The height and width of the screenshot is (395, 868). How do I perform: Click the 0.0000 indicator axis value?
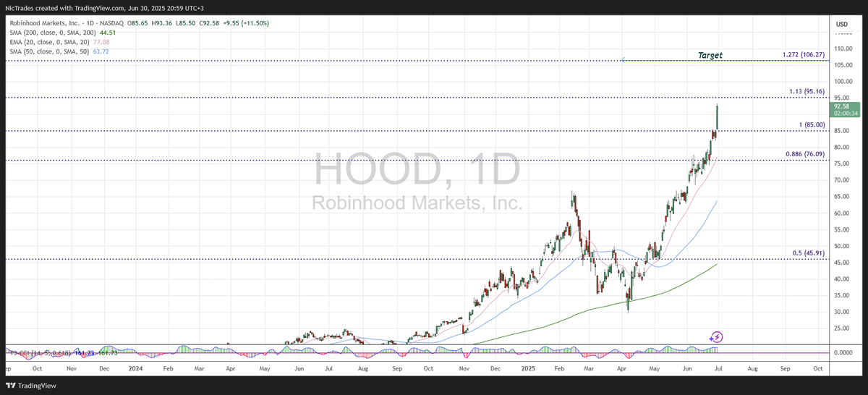[x=843, y=352]
